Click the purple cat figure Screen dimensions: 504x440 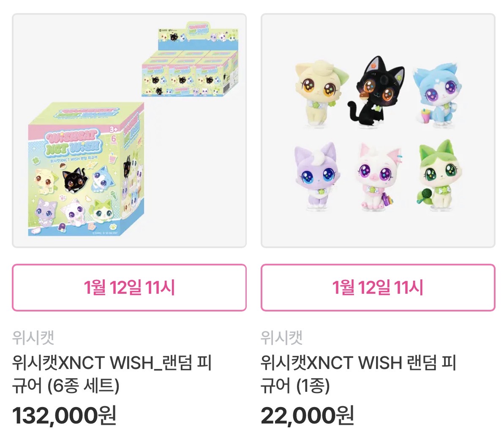317,176
